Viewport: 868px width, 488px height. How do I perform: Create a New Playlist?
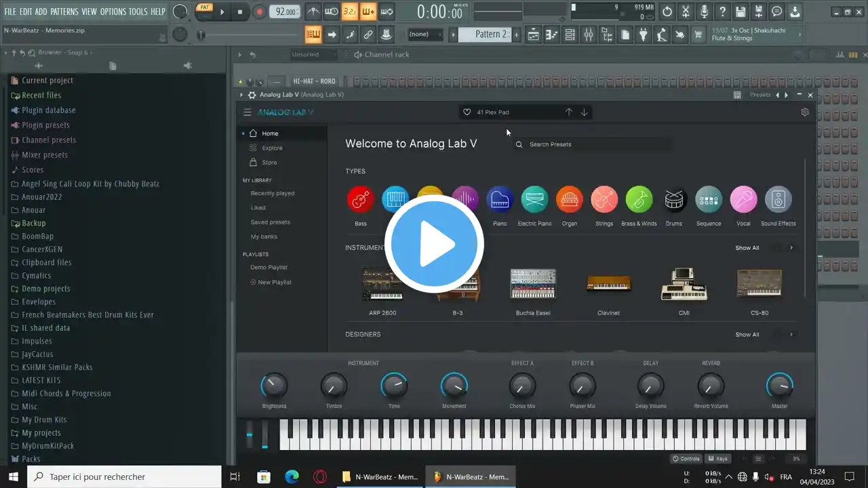point(271,283)
